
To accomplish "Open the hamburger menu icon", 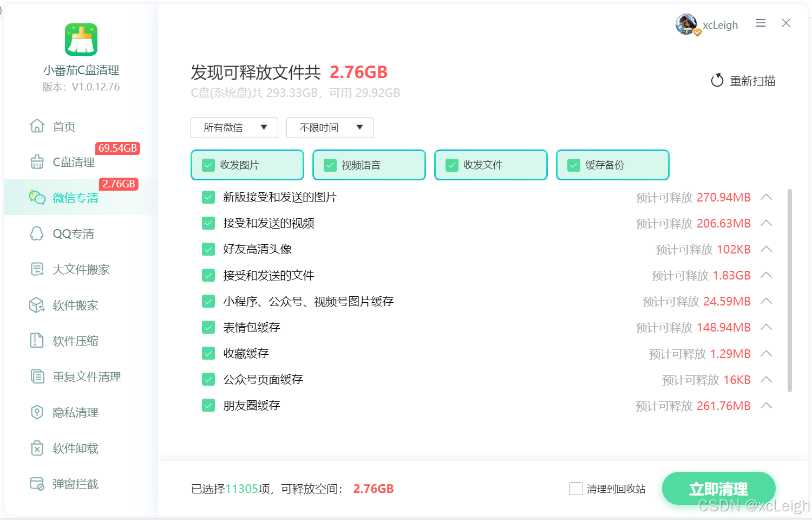I will point(761,23).
